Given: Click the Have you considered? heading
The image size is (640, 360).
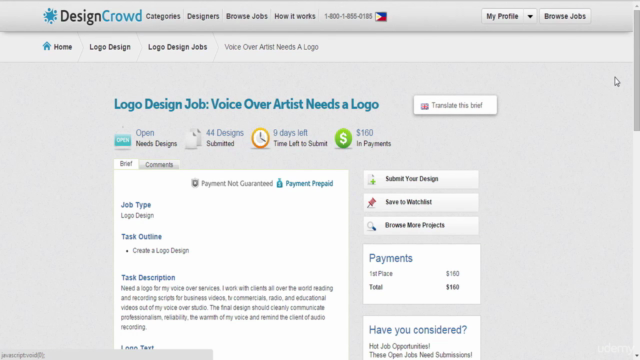Looking at the screenshot, I should (418, 330).
